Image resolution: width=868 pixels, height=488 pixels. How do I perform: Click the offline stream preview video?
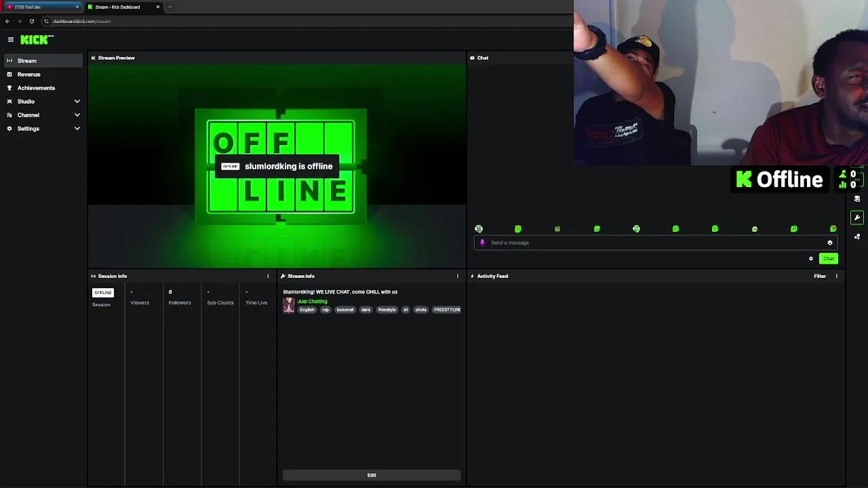point(277,166)
